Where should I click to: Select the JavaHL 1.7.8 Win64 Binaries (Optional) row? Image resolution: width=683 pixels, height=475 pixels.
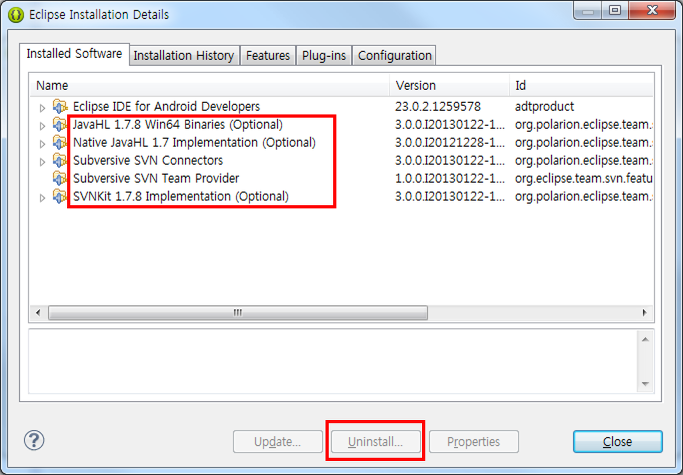coord(342,125)
